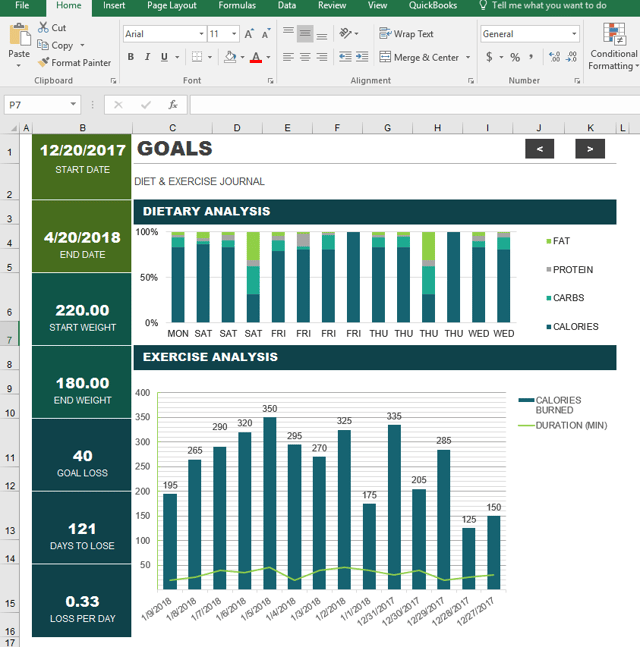Decrease font size with the smaller A icon
The image size is (640, 647).
[266, 34]
